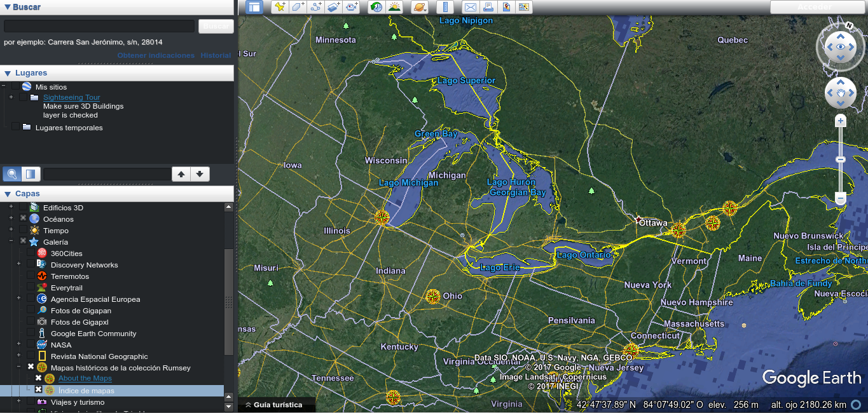Screen dimensions: 868x413
Task: Open the historical imagery clock tool
Action: tap(376, 7)
